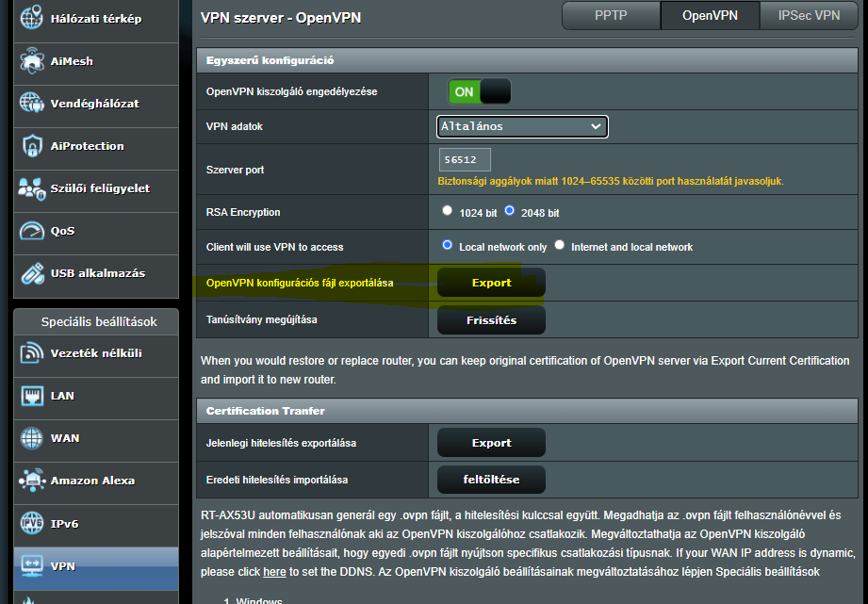Viewport: 868px width, 604px height.
Task: Select the QoS menu label
Action: [62, 231]
